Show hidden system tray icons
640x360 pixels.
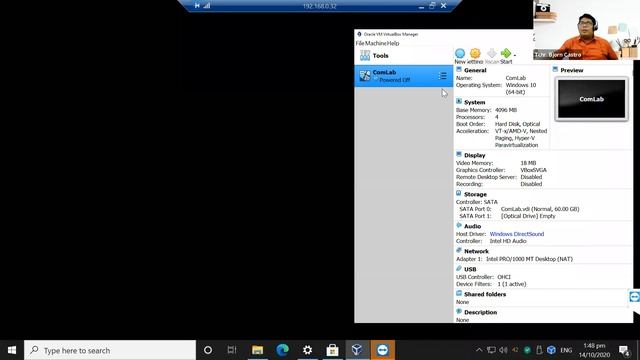[x=479, y=350]
